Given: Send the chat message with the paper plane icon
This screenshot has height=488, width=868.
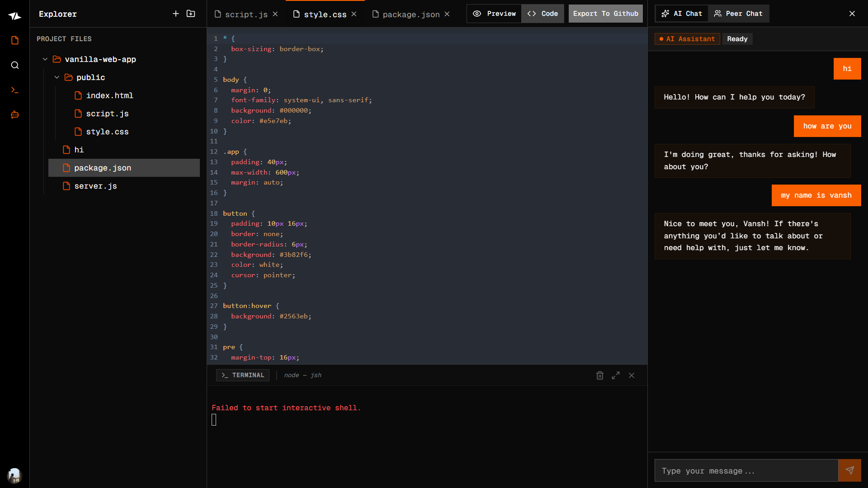Looking at the screenshot, I should coord(850,470).
